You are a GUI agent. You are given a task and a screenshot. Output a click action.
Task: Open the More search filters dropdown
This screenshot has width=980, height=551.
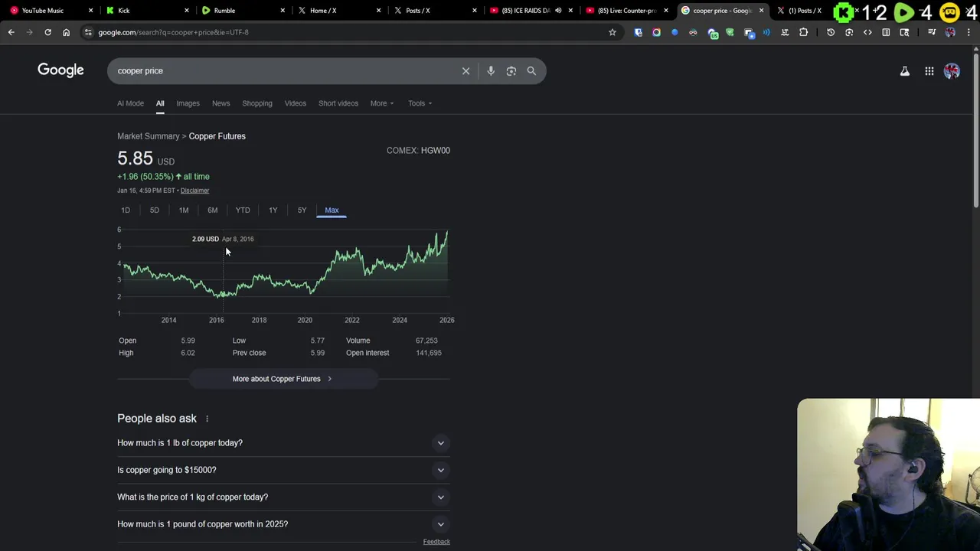[381, 103]
